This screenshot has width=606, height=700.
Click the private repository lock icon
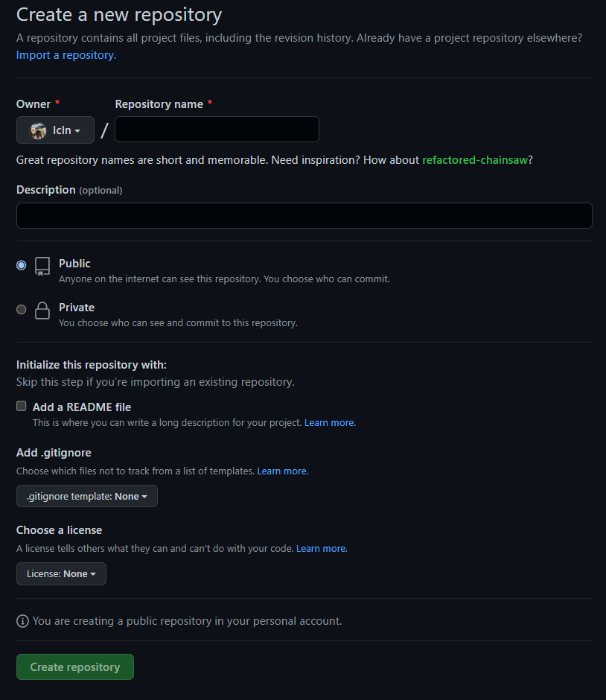(42, 311)
